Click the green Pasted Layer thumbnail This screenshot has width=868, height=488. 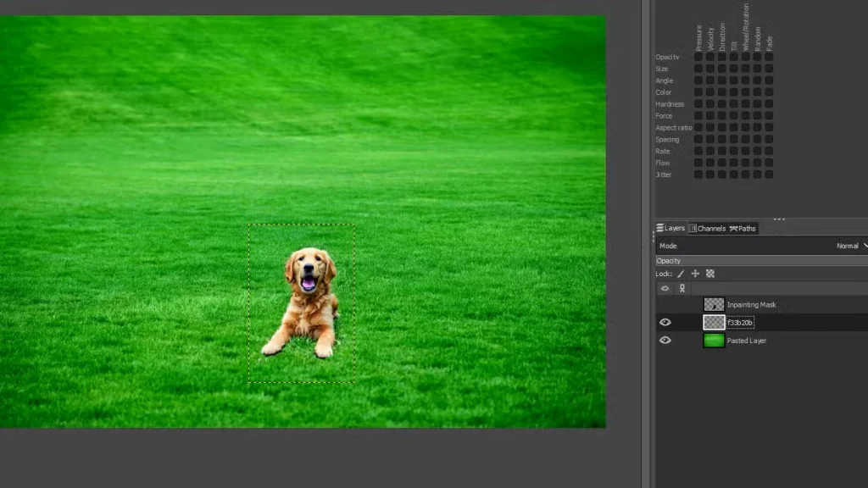pyautogui.click(x=714, y=341)
